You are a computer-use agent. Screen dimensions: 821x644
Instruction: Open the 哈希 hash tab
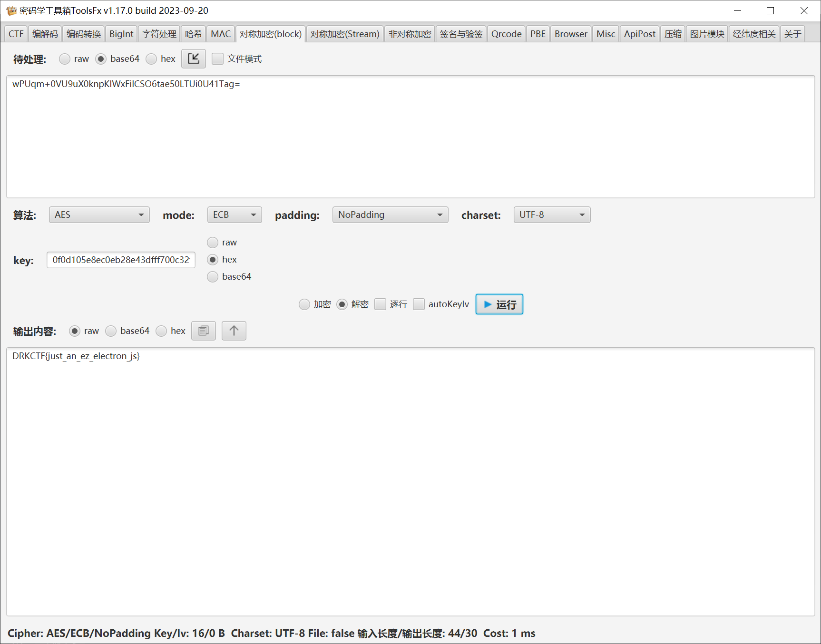tap(193, 34)
